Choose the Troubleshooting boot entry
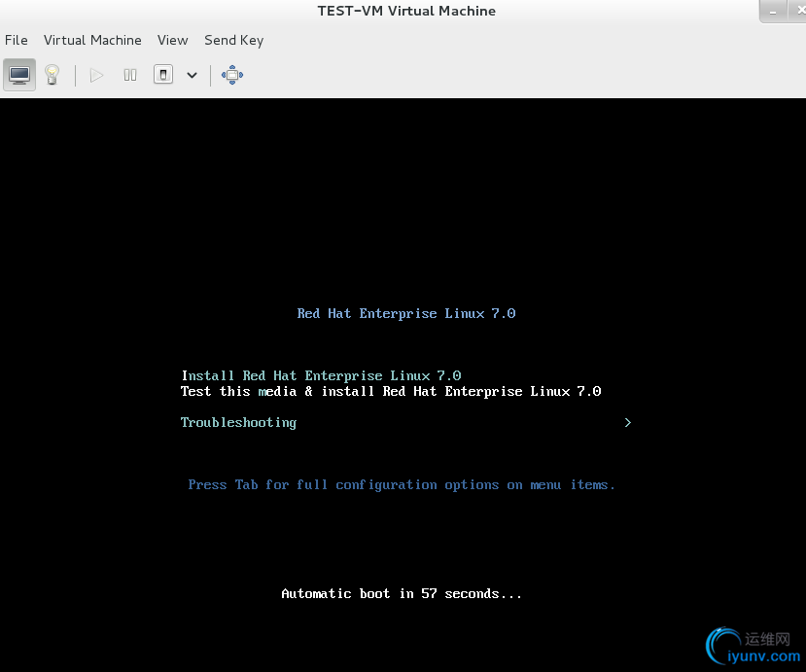 [238, 423]
